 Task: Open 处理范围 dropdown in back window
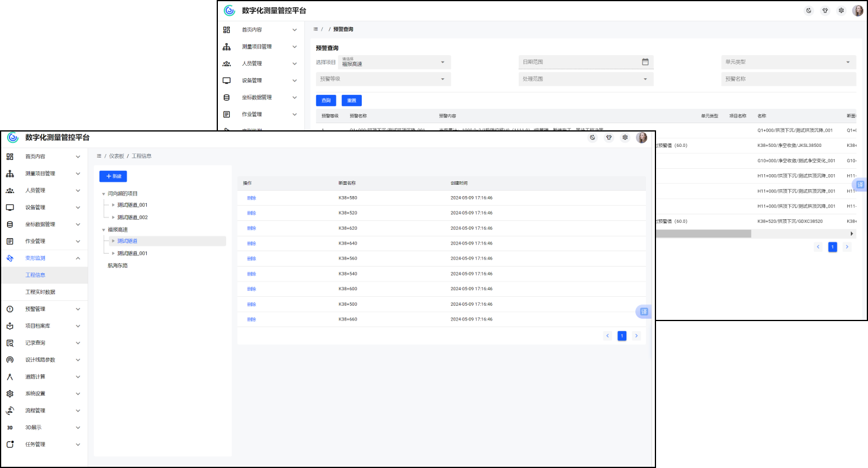click(586, 79)
